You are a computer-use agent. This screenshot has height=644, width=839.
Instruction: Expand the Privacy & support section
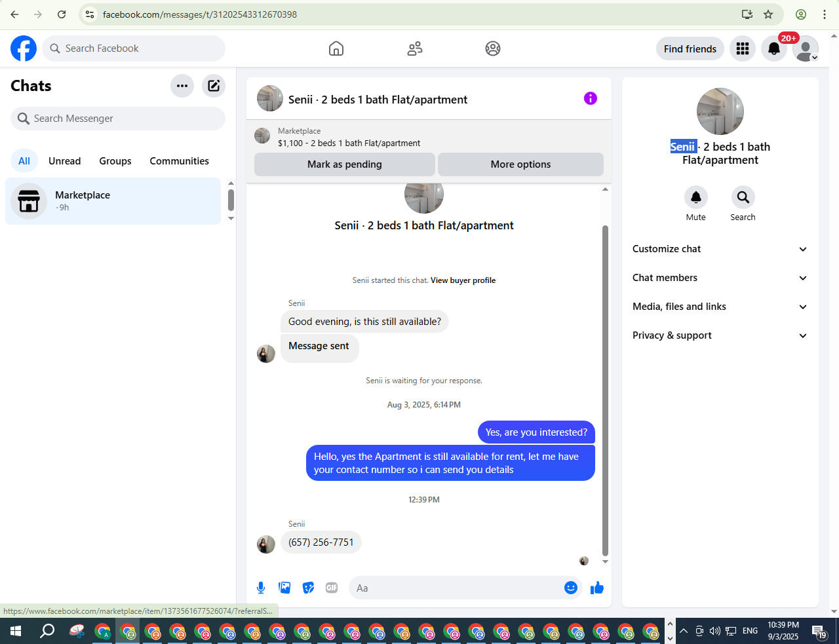pos(720,335)
